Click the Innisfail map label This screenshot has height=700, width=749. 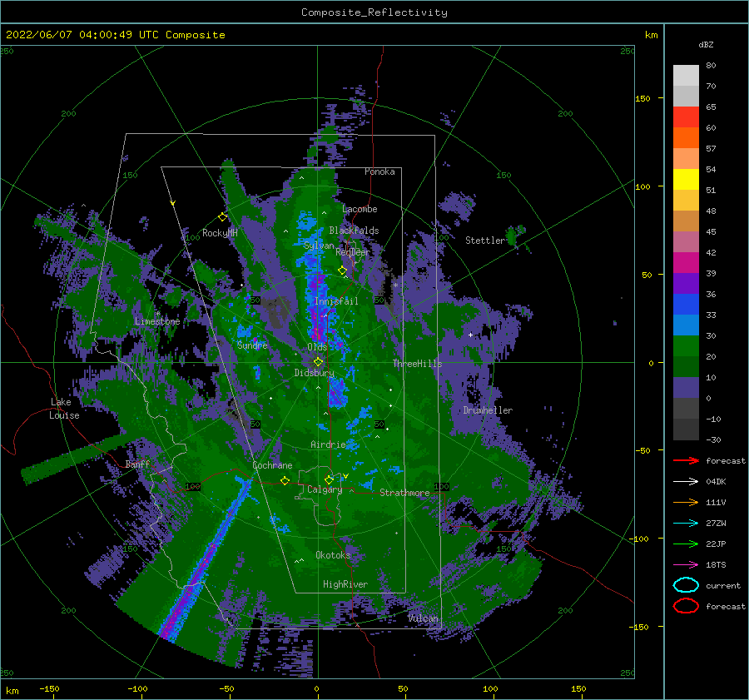[336, 301]
